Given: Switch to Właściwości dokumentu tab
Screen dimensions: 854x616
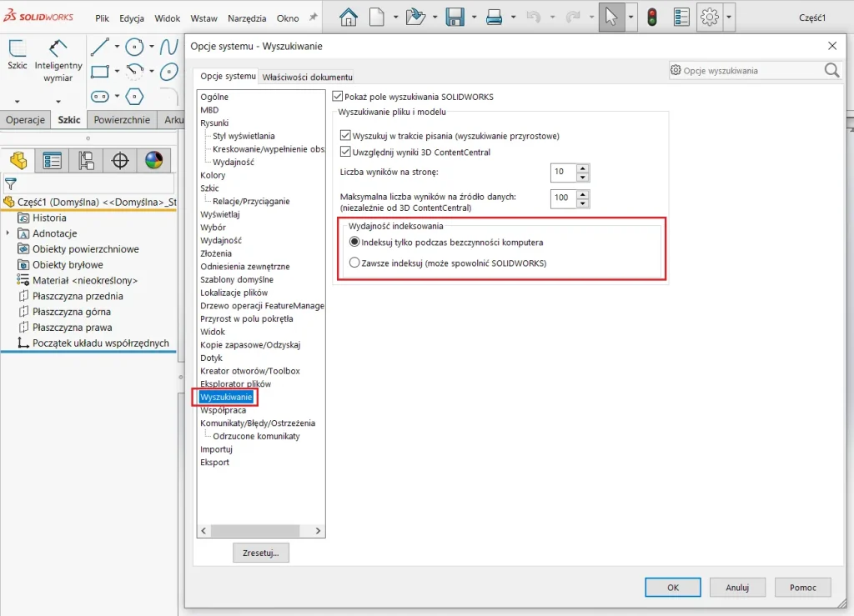Looking at the screenshot, I should (307, 77).
